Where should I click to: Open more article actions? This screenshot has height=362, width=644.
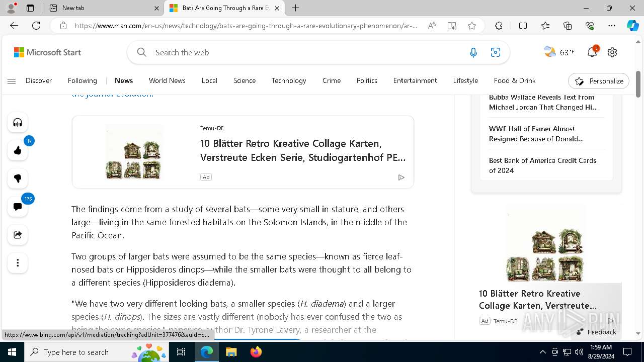click(x=18, y=263)
